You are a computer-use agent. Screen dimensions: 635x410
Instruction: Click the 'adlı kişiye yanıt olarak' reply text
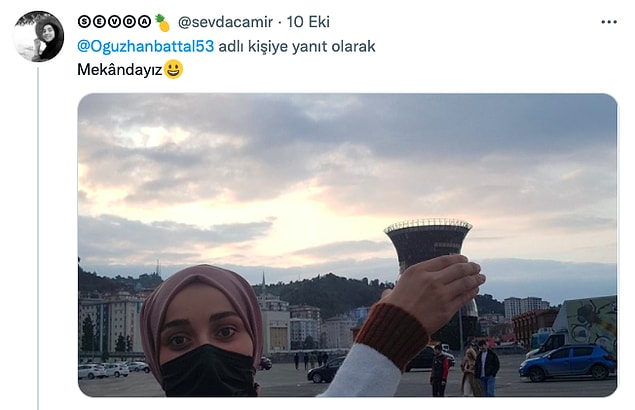[297, 46]
